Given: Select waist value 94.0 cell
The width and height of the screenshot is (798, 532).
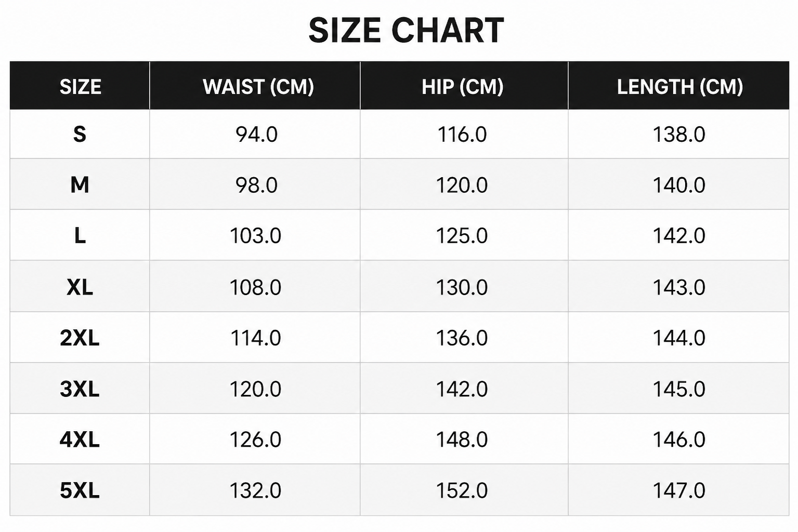Looking at the screenshot, I should (256, 135).
